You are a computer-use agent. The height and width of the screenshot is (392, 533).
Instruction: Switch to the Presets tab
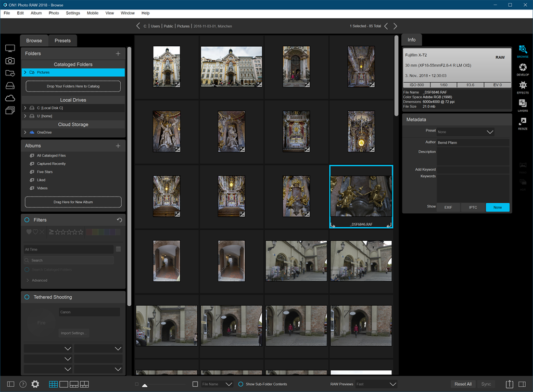click(62, 41)
